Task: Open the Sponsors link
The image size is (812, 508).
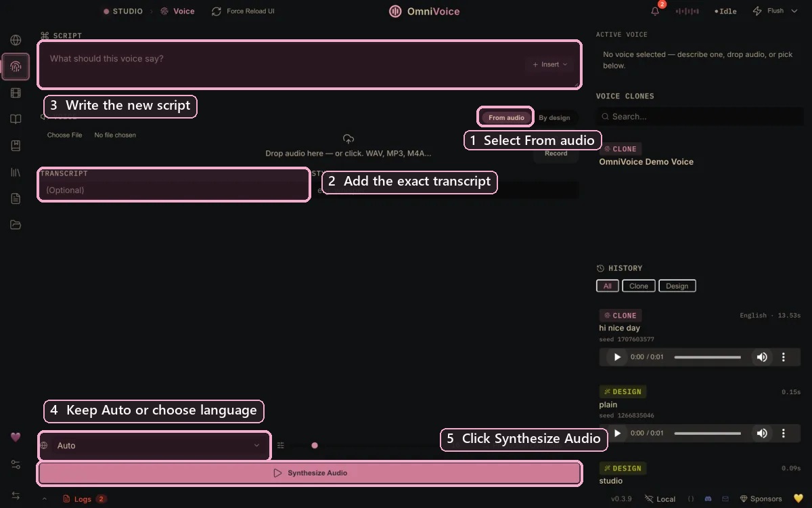Action: click(x=761, y=499)
